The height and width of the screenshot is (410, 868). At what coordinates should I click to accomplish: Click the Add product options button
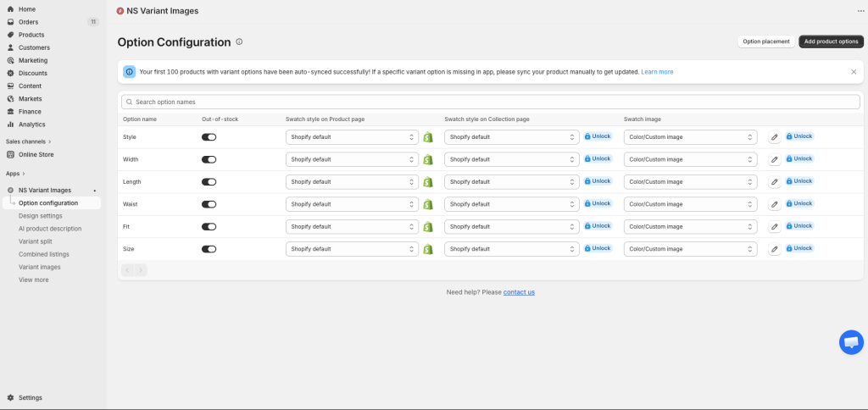click(x=831, y=42)
